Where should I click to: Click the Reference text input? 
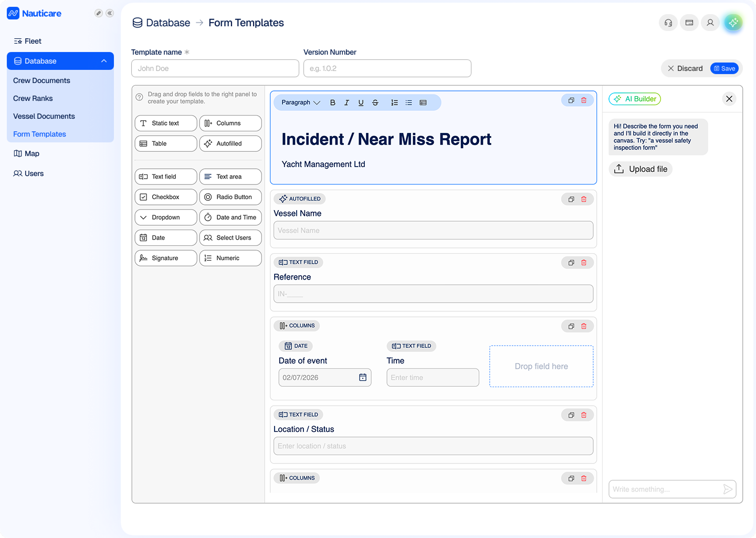pos(434,294)
